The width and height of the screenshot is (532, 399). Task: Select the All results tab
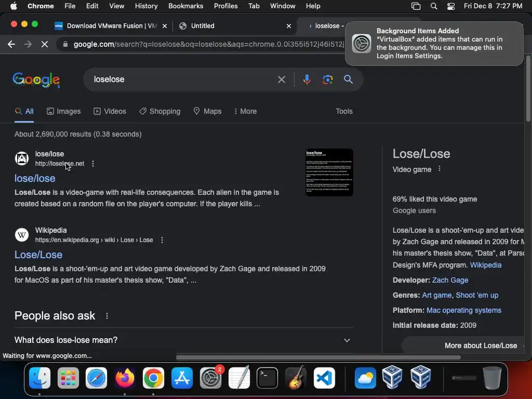tap(24, 111)
